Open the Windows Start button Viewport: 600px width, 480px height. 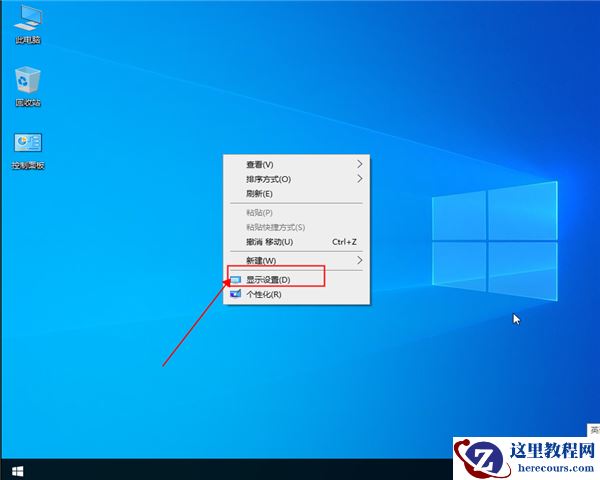pyautogui.click(x=18, y=471)
